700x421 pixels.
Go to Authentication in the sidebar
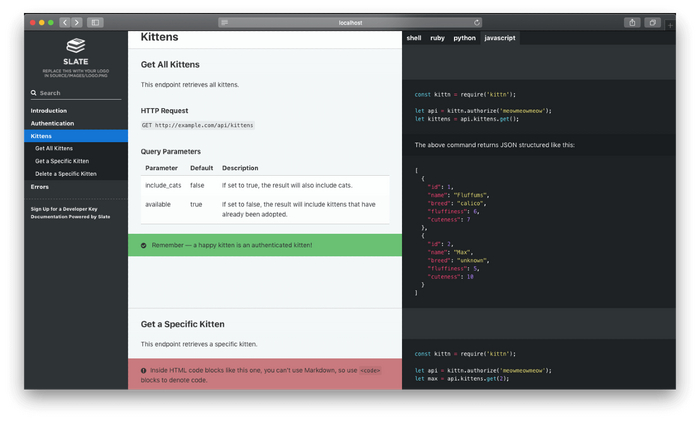[x=52, y=123]
